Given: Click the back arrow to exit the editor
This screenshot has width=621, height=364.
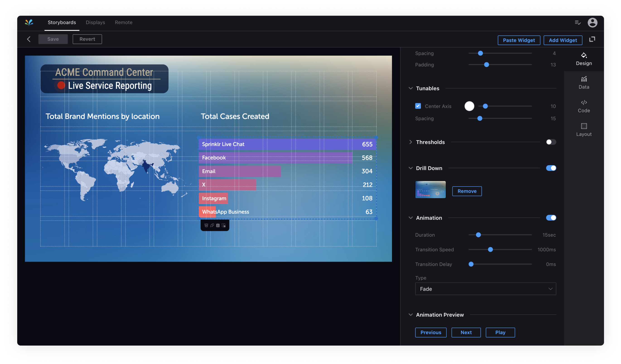Looking at the screenshot, I should pos(29,39).
